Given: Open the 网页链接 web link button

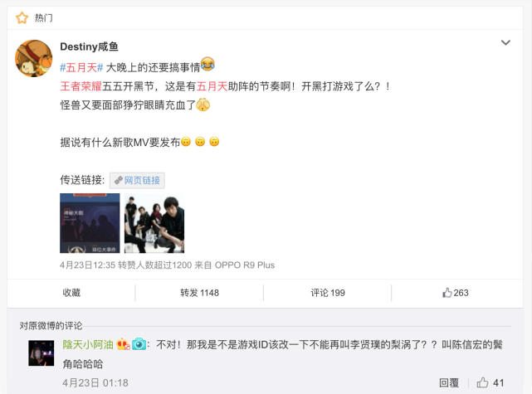Looking at the screenshot, I should 137,180.
